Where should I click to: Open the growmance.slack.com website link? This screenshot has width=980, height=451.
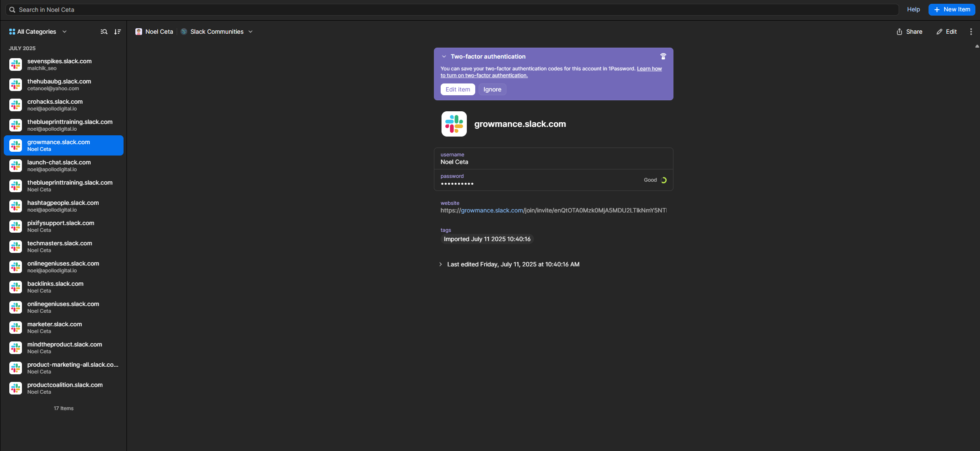tap(492, 210)
